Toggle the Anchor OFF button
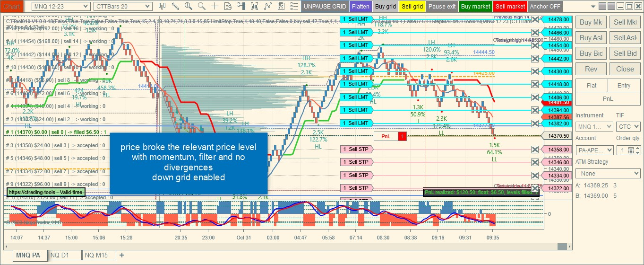 [545, 7]
